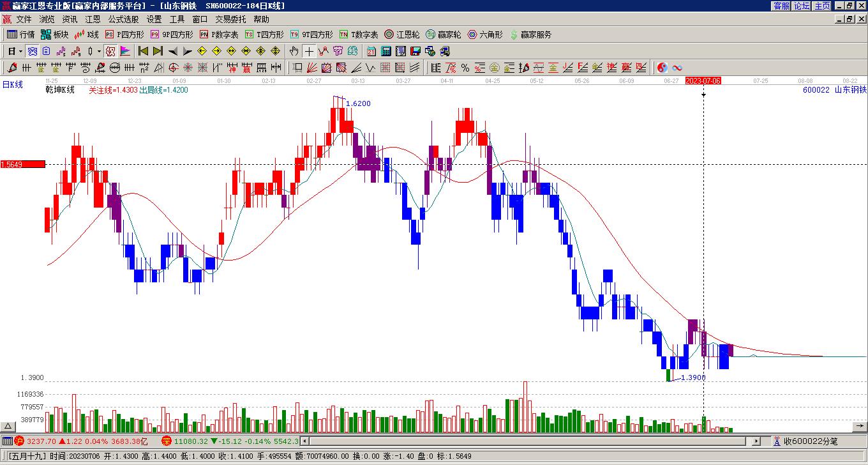This screenshot has width=868, height=465.
Task: Open the 六角形 hexagon tool
Action: point(485,34)
